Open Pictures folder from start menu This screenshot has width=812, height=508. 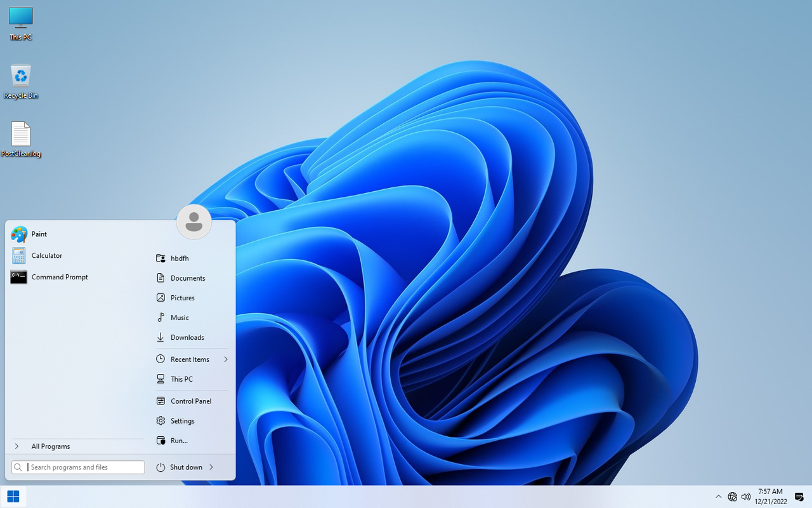[x=192, y=298]
